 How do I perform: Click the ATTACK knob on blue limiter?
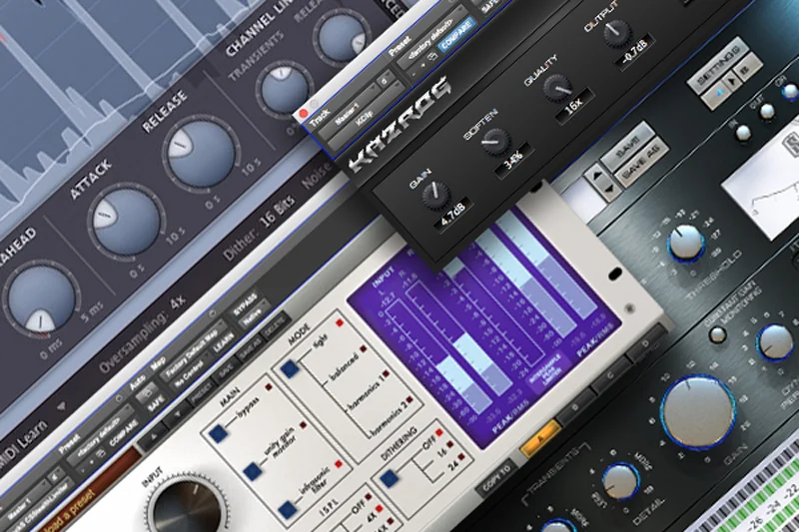pos(126,221)
